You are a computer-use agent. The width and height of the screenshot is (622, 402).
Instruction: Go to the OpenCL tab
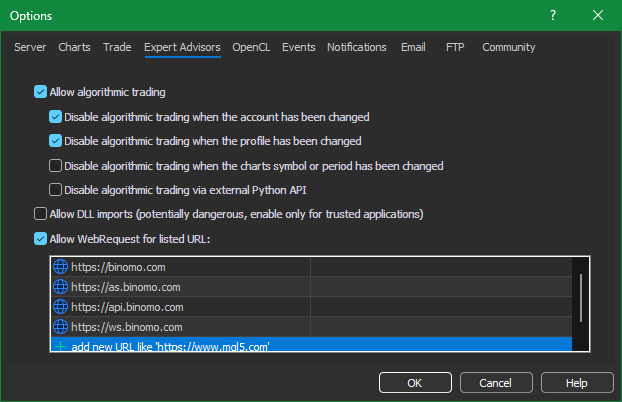point(251,47)
